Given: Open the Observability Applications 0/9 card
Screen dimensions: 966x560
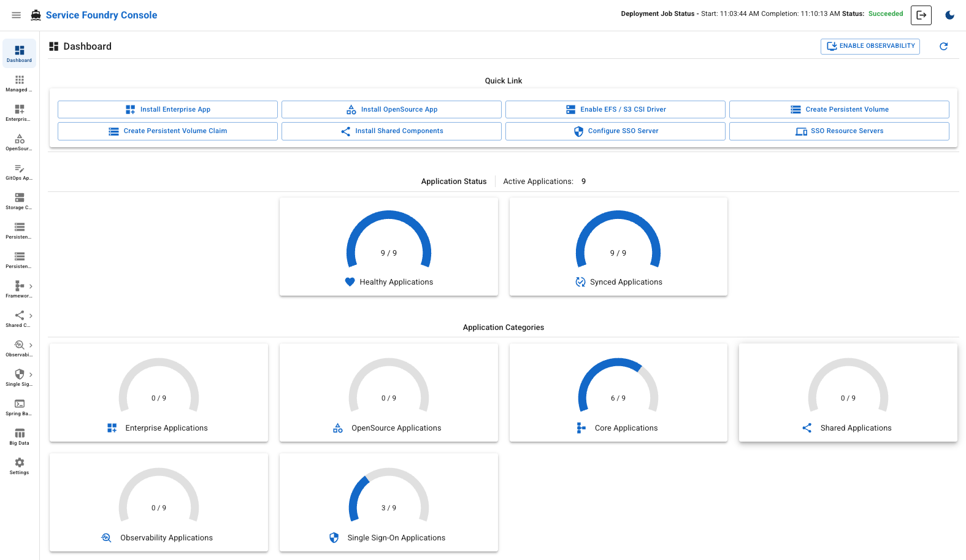Looking at the screenshot, I should 159,502.
